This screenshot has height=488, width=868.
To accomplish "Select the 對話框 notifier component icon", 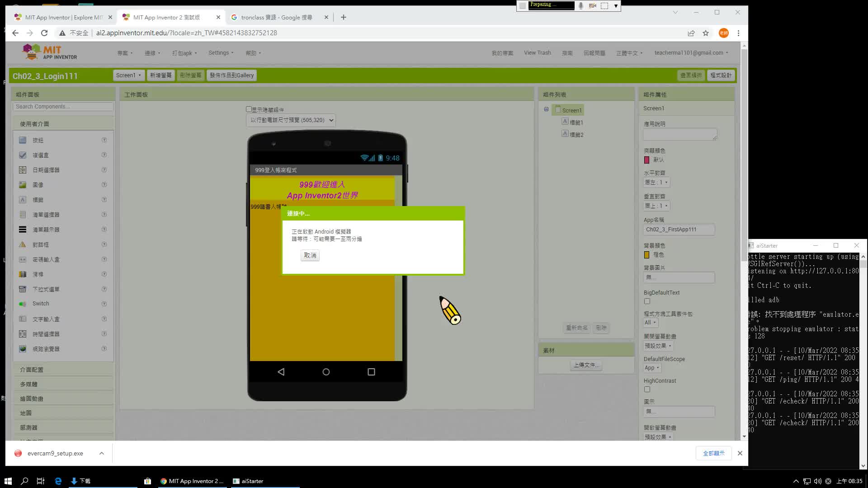I will (23, 244).
